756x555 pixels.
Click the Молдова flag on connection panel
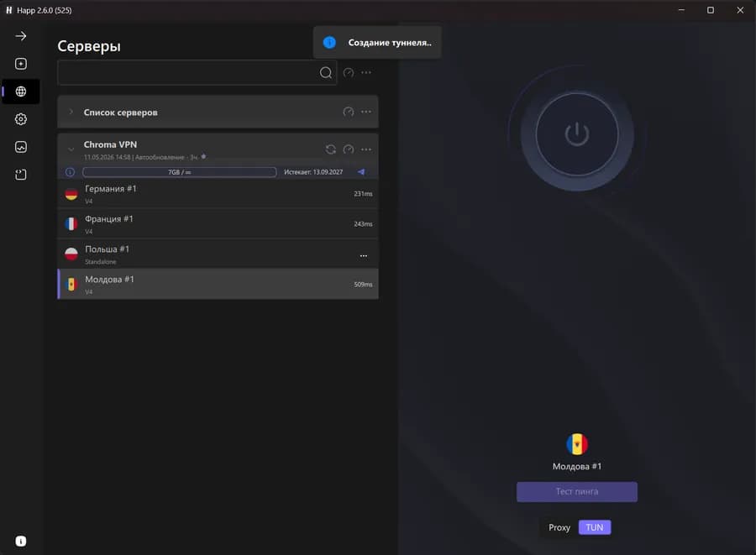tap(576, 444)
